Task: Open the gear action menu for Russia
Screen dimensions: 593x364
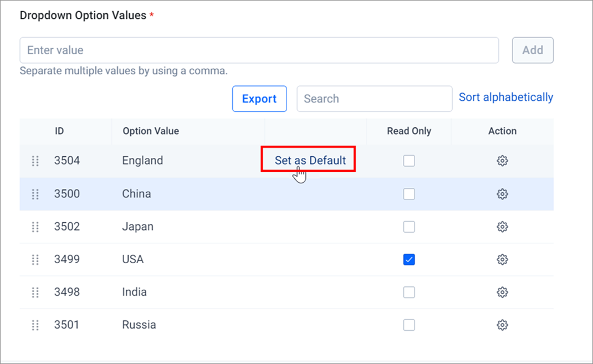Action: pyautogui.click(x=502, y=325)
